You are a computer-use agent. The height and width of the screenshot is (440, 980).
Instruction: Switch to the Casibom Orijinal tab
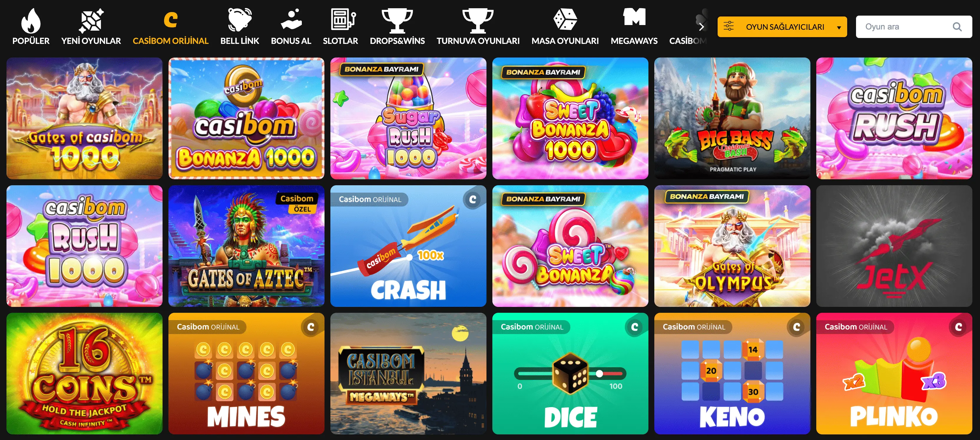(170, 27)
